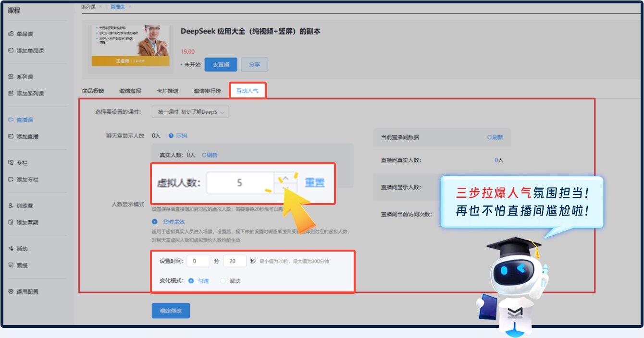Click the 专栏 sidebar icon
Screen dimensions: 644x338
pos(11,163)
